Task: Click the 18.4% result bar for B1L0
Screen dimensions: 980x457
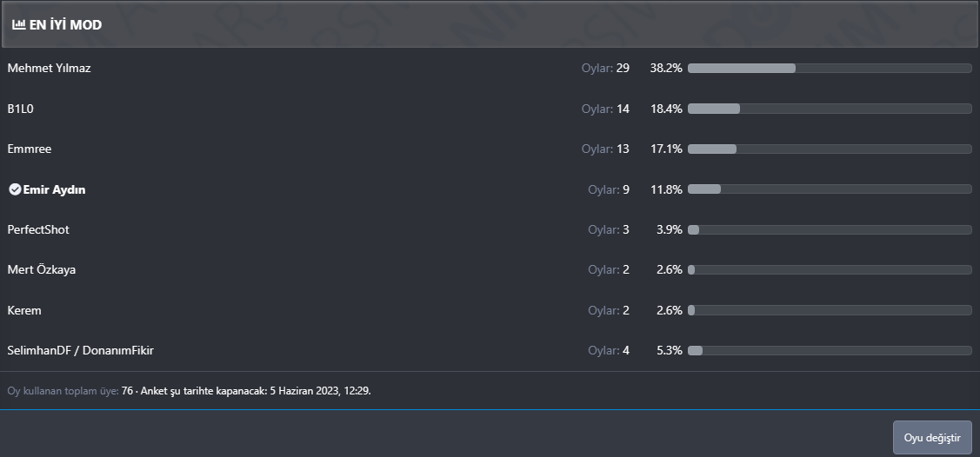Action: (x=829, y=109)
